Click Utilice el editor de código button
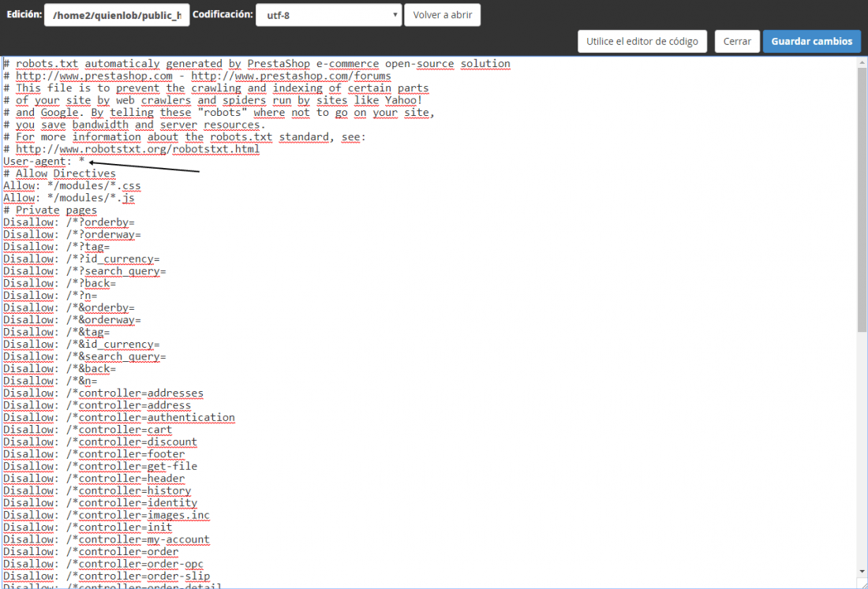 point(642,42)
